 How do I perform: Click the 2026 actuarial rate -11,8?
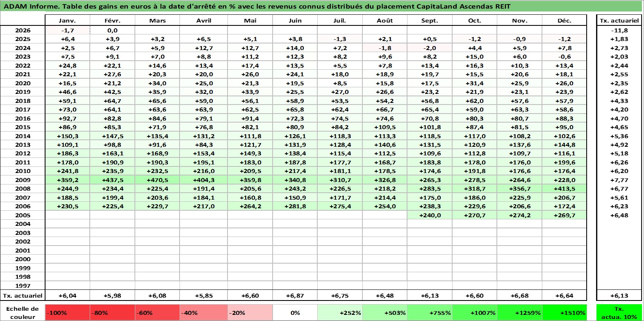pos(619,30)
